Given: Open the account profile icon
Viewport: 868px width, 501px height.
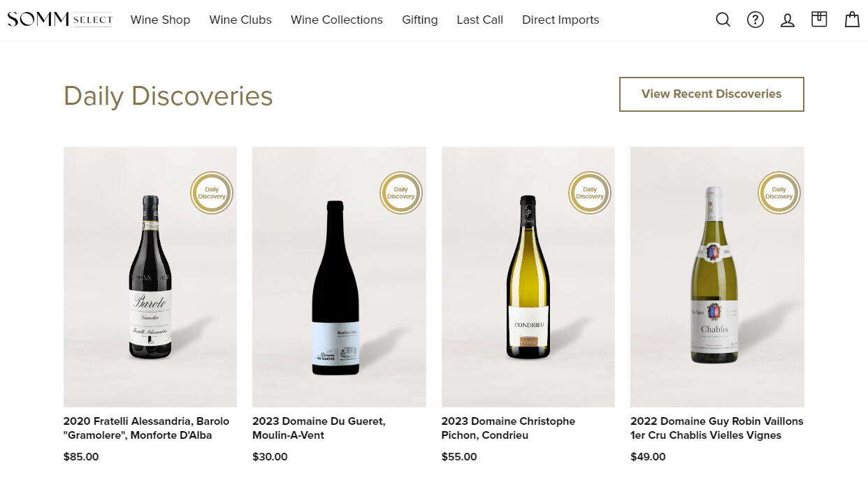Looking at the screenshot, I should pos(788,20).
